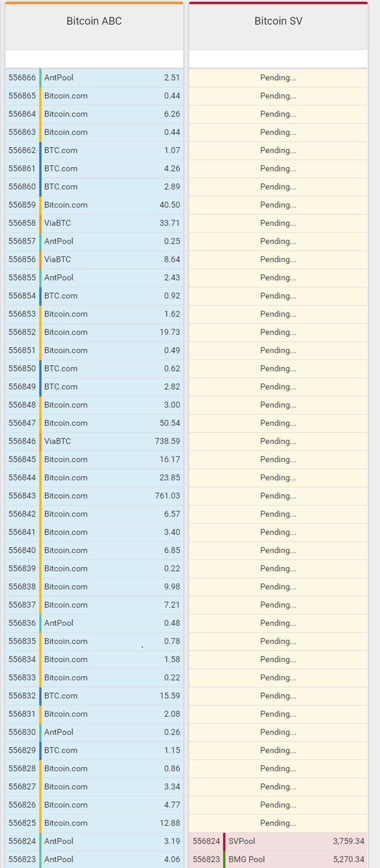
Task: Open block 556866 mined by AntPool
Action: point(94,78)
